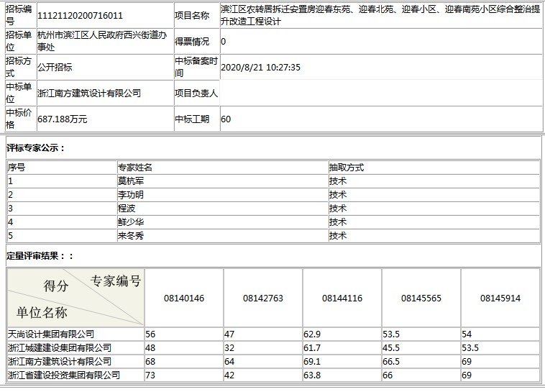The width and height of the screenshot is (545, 392).
Task: Click the winning bidder 浙江南方建筑设计有限公司 in top table
Action: tap(89, 93)
